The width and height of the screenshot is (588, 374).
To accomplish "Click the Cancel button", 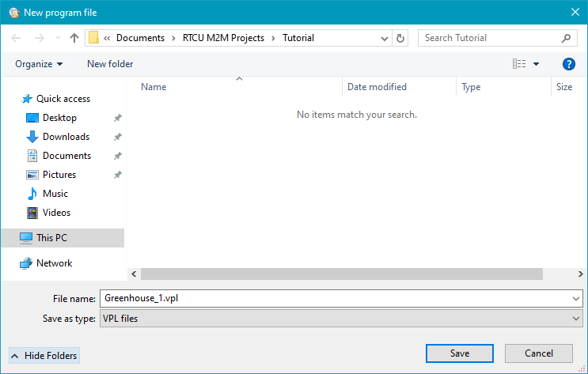I will 539,353.
